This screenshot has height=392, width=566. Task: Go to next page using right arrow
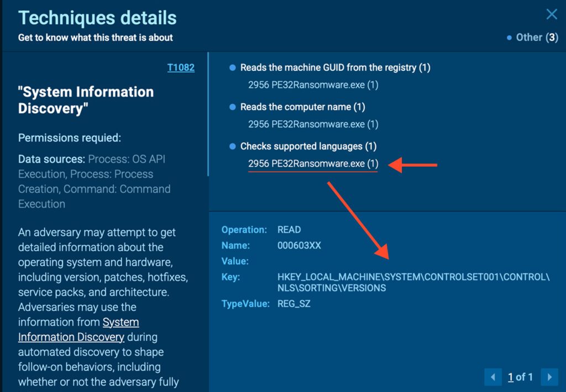click(x=549, y=378)
